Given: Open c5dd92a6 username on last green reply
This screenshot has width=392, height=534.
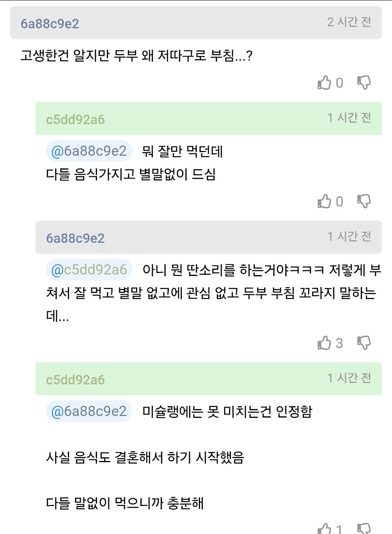Looking at the screenshot, I should click(75, 380).
